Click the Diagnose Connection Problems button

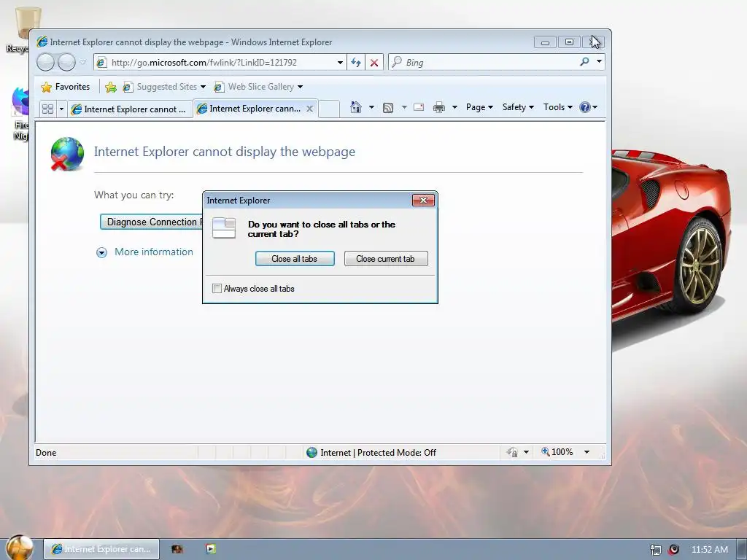(152, 222)
